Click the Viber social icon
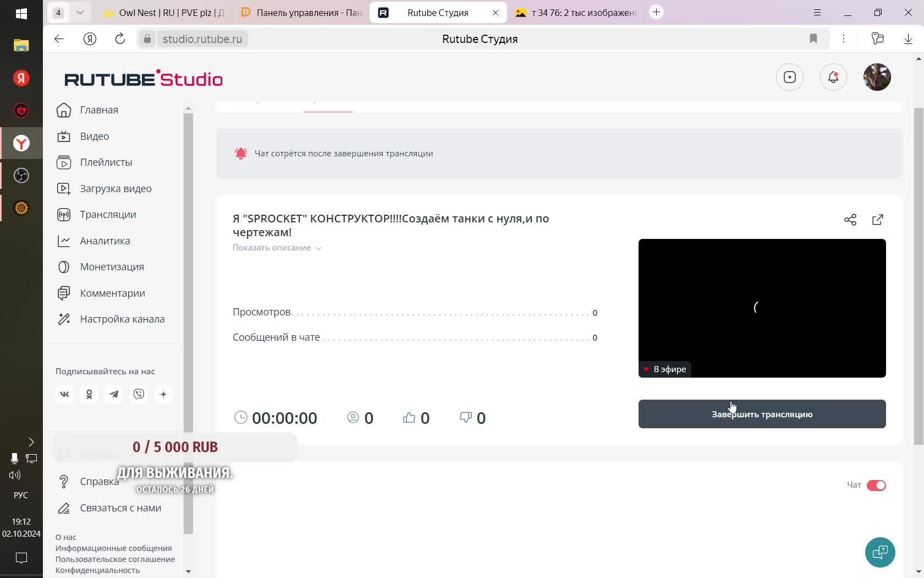924x578 pixels. click(139, 394)
